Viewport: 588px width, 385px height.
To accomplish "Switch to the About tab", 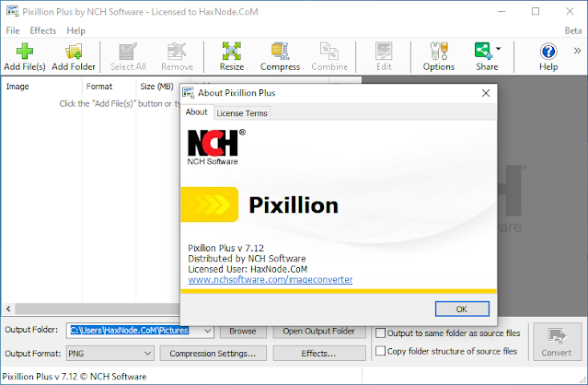I will click(x=197, y=112).
